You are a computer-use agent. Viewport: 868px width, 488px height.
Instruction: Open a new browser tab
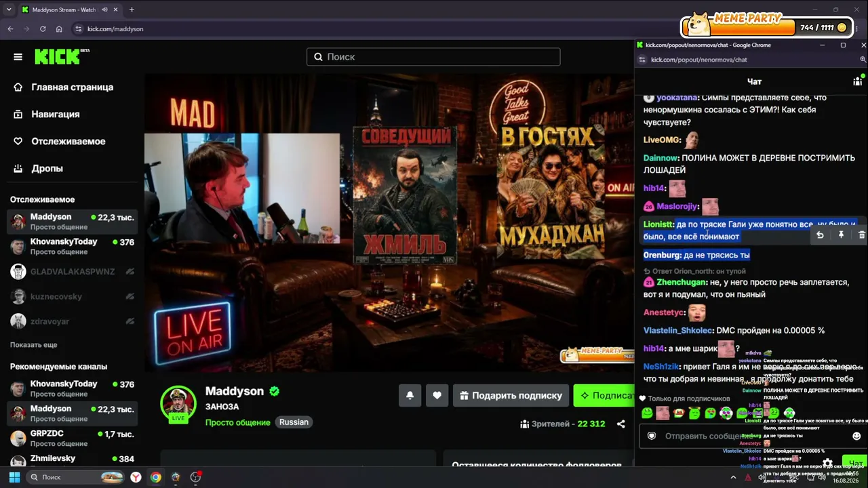[132, 9]
